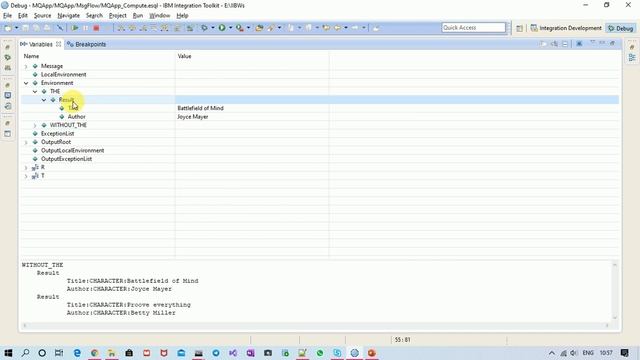Open Microsoft Edge from the taskbar
This screenshot has width=640, height=360.
pos(77,353)
